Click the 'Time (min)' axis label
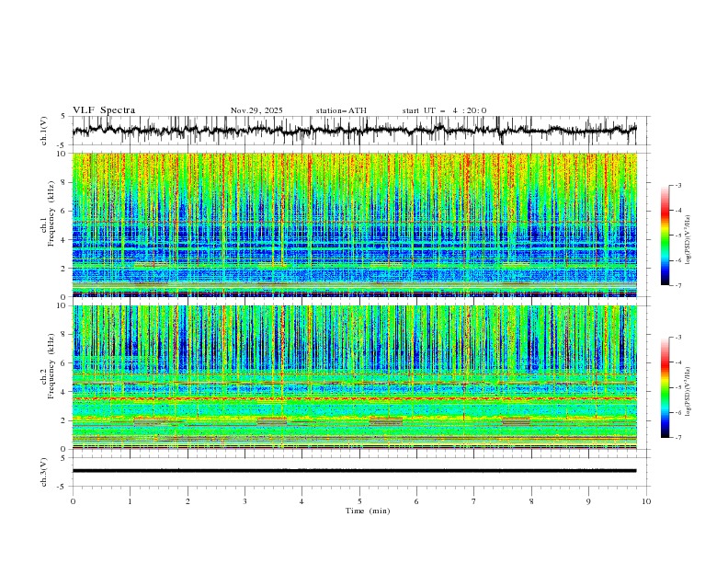Viewport: 728px width, 563px height. pyautogui.click(x=368, y=511)
